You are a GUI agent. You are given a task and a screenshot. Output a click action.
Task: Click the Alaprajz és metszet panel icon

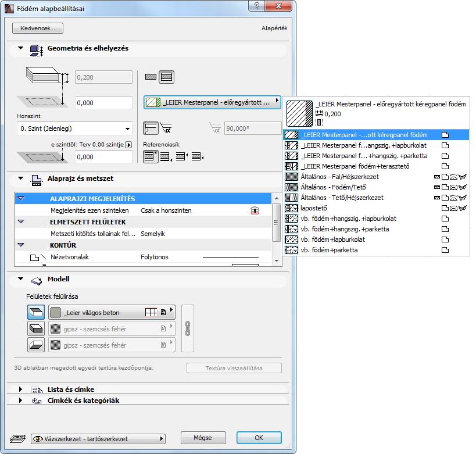coord(37,180)
